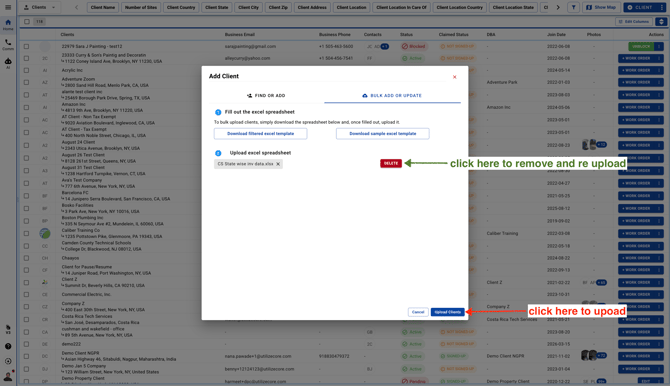Open three-dot menu for Demo Client NGPR row

coord(659,356)
